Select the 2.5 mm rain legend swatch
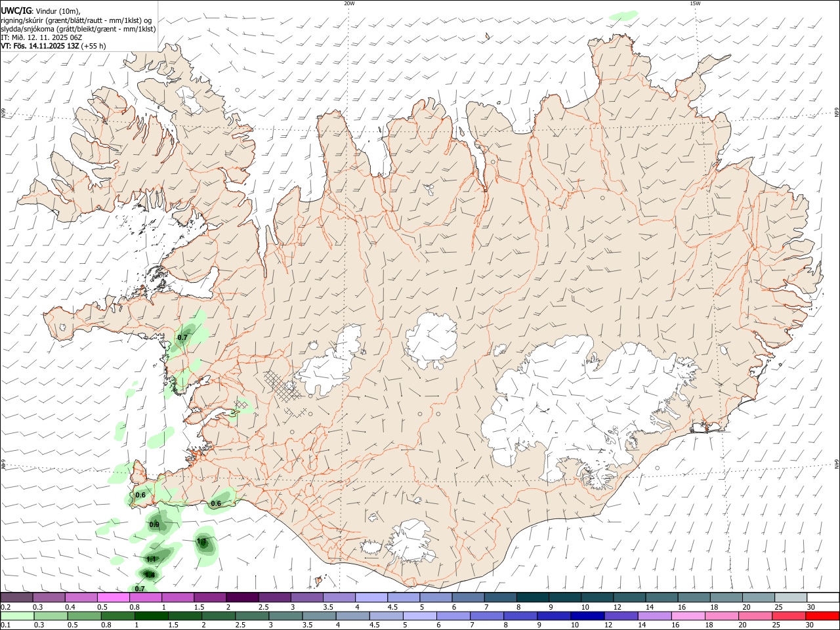The height and width of the screenshot is (630, 840). 251,616
